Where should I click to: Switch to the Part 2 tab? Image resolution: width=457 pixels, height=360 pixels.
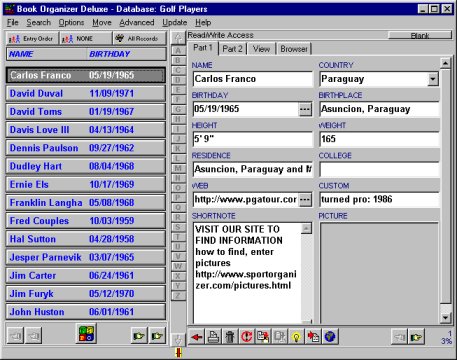(232, 49)
